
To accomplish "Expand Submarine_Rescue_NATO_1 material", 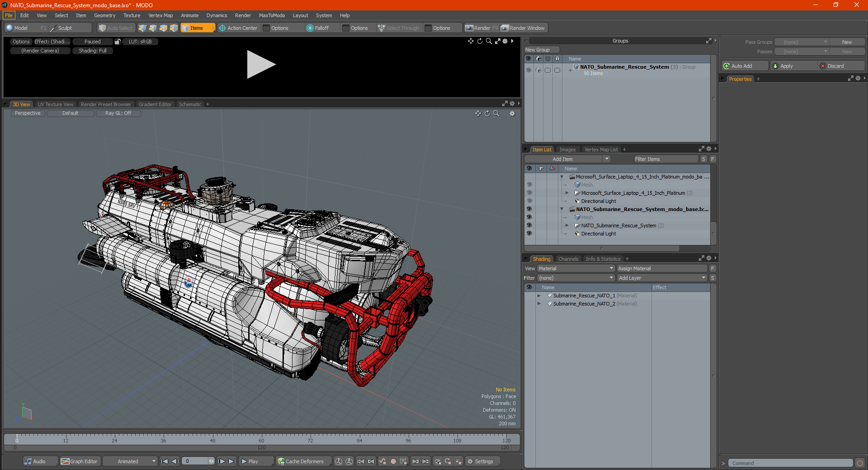I will click(x=539, y=296).
